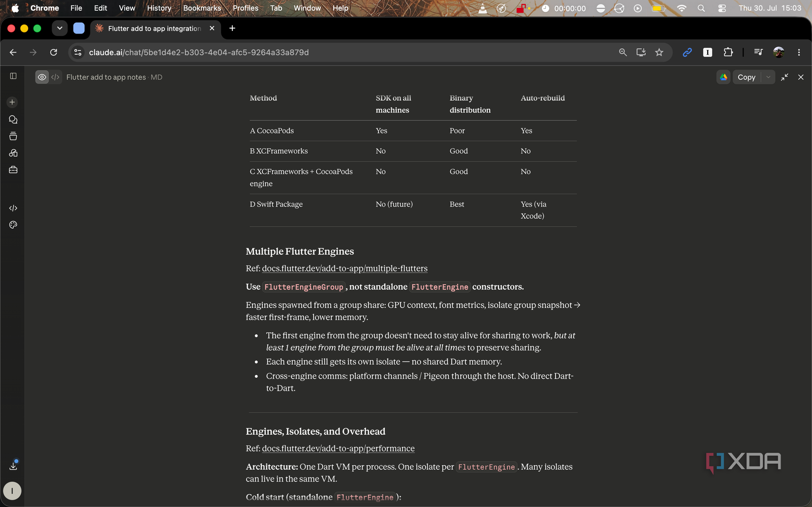
Task: Collapse the expanded artifact view
Action: pyautogui.click(x=784, y=77)
